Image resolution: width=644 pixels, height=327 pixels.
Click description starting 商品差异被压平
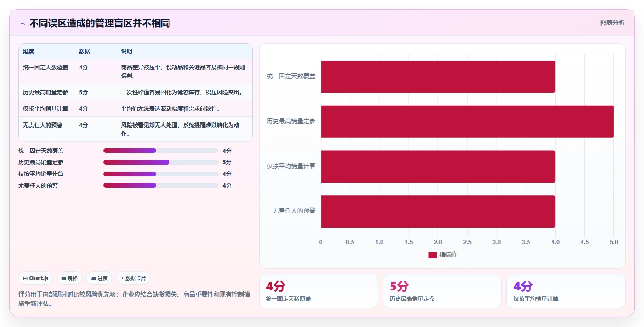(183, 71)
